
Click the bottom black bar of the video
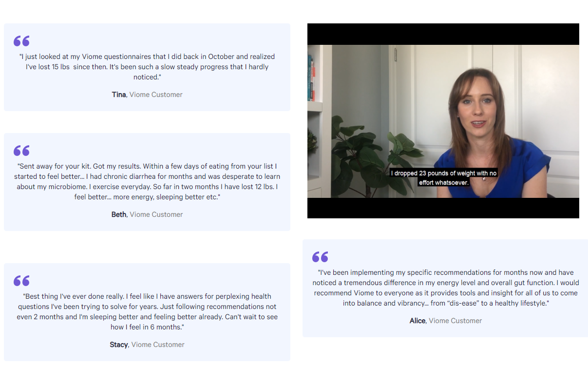(x=443, y=208)
